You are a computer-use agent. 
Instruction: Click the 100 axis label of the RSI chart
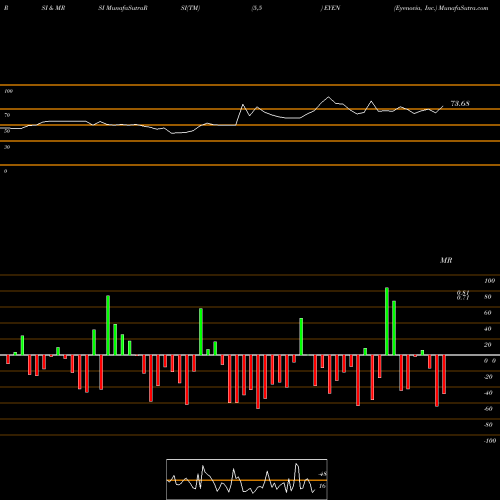[8, 91]
